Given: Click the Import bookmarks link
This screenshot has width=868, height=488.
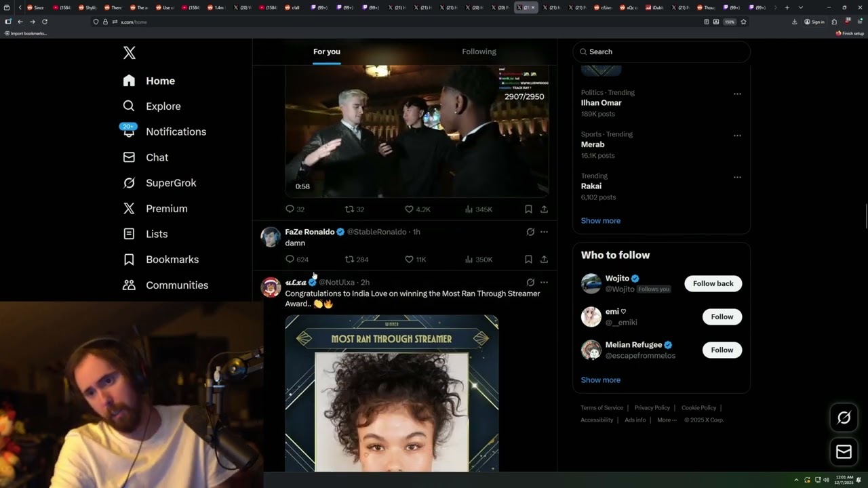Looking at the screenshot, I should [25, 33].
